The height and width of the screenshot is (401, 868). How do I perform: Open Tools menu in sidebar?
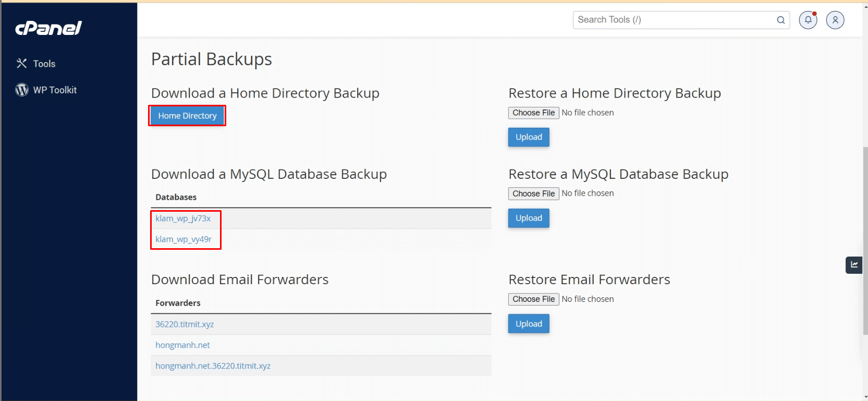(44, 64)
